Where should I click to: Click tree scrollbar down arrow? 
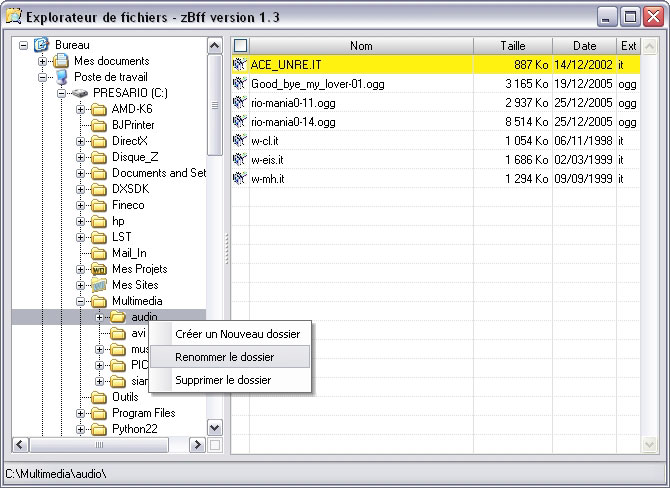pos(215,428)
